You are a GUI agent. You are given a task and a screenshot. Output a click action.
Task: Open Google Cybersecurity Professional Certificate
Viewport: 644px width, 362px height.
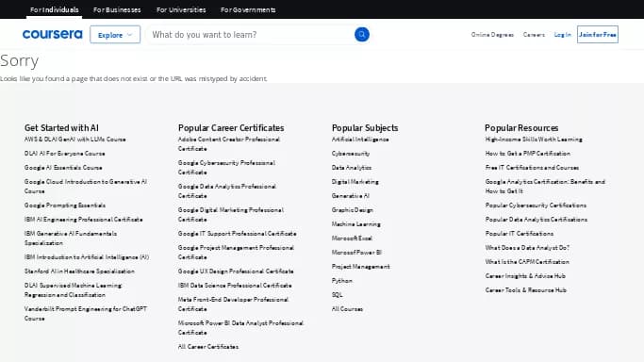[x=226, y=168]
